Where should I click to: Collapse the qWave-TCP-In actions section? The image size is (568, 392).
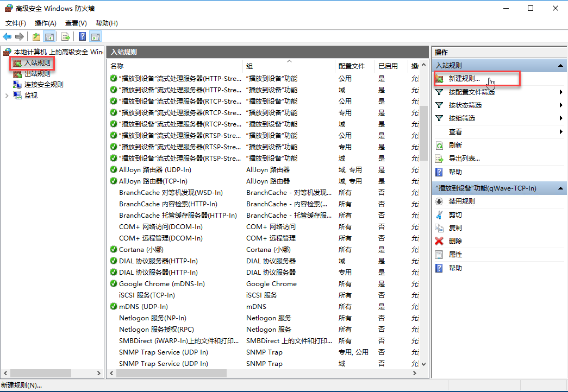(560, 188)
